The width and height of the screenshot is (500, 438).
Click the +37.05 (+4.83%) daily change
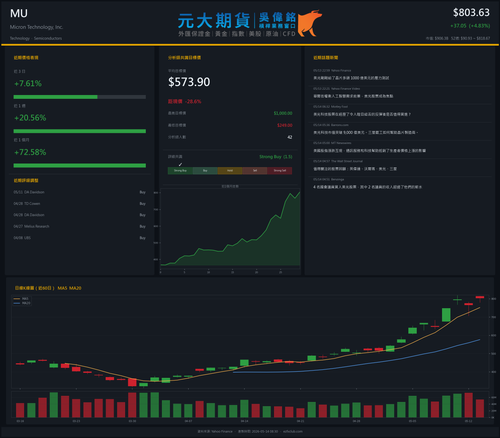pyautogui.click(x=470, y=26)
